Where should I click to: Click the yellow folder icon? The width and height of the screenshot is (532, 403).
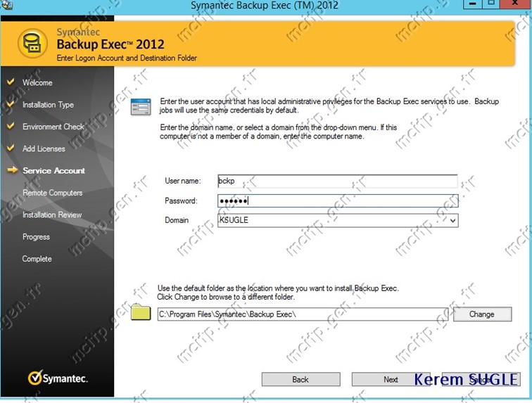(141, 312)
